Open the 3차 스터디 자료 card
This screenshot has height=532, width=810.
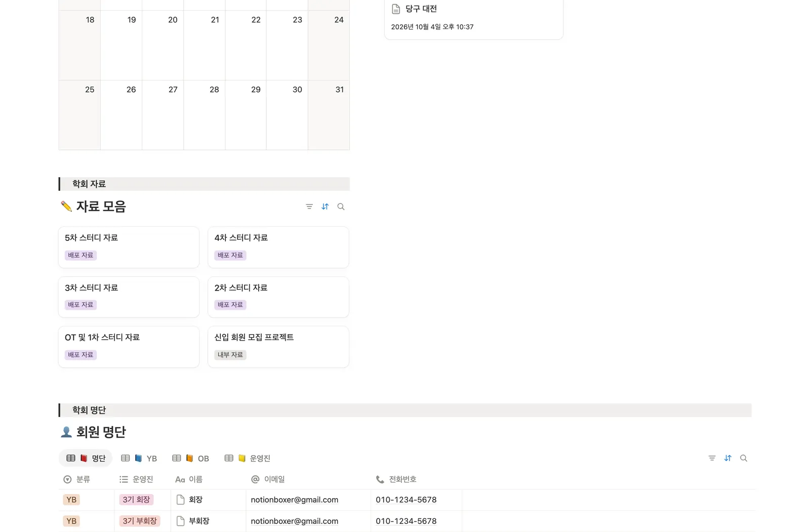tap(129, 297)
